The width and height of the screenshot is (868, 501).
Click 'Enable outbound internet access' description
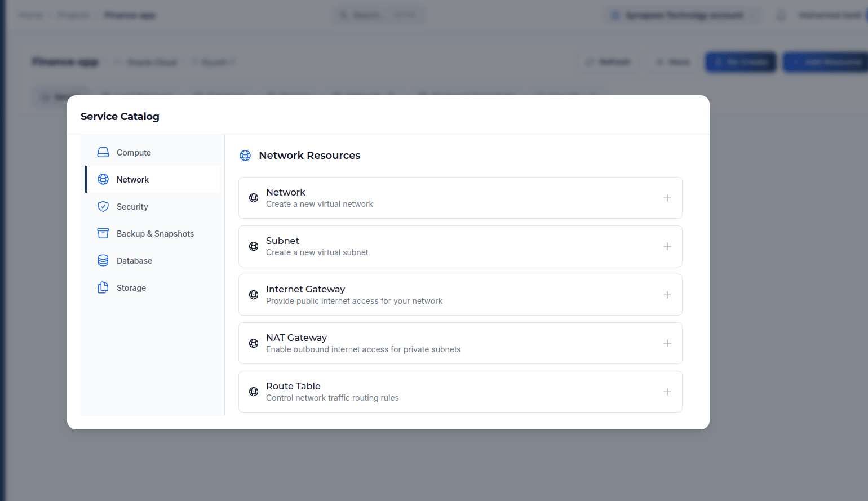coord(364,349)
